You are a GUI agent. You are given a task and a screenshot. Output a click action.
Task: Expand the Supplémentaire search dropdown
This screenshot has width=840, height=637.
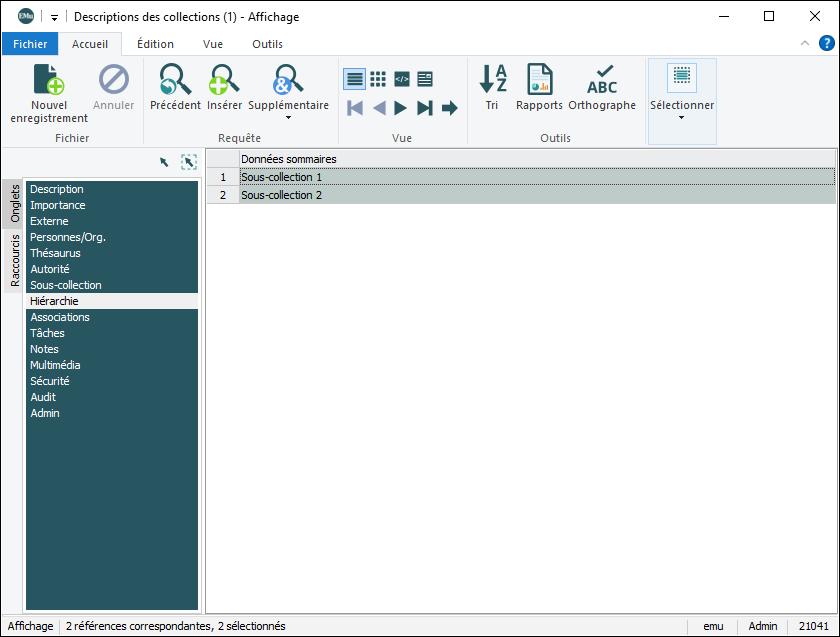coord(288,118)
